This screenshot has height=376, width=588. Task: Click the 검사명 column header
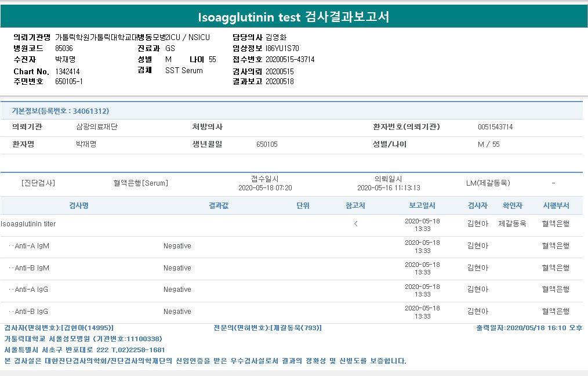coord(78,206)
